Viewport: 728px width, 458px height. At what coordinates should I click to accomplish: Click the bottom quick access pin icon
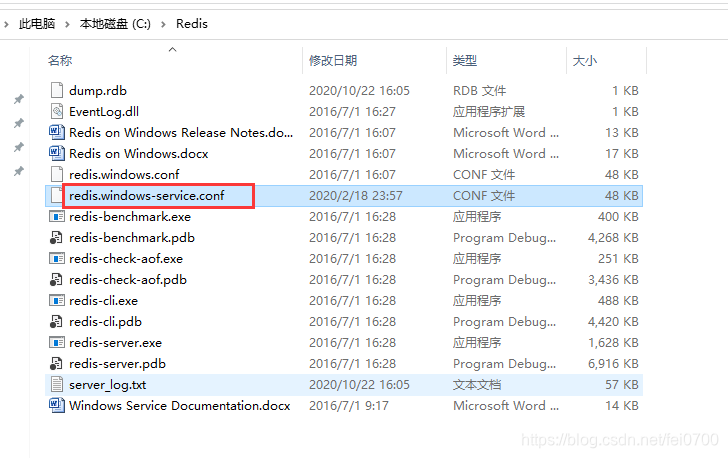click(x=19, y=171)
